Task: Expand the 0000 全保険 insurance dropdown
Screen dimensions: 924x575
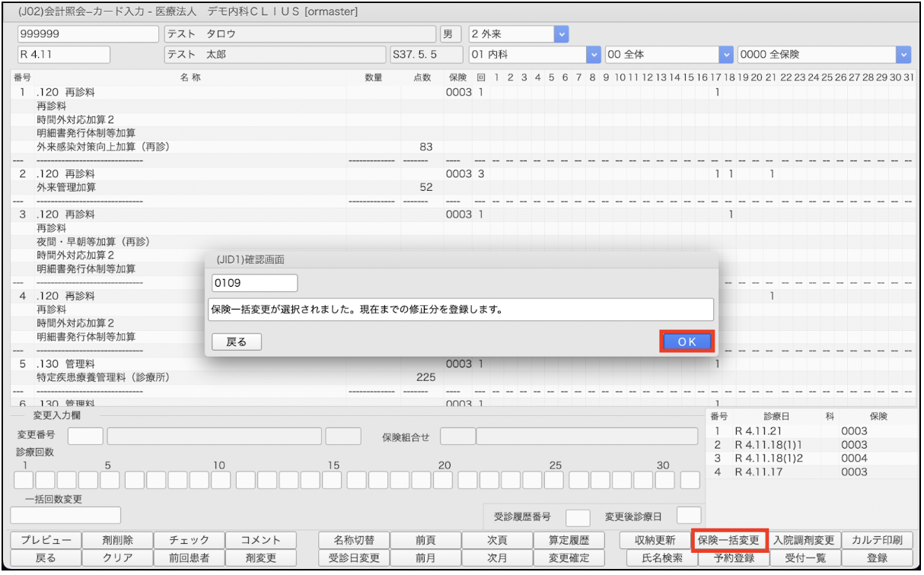Action: (903, 55)
